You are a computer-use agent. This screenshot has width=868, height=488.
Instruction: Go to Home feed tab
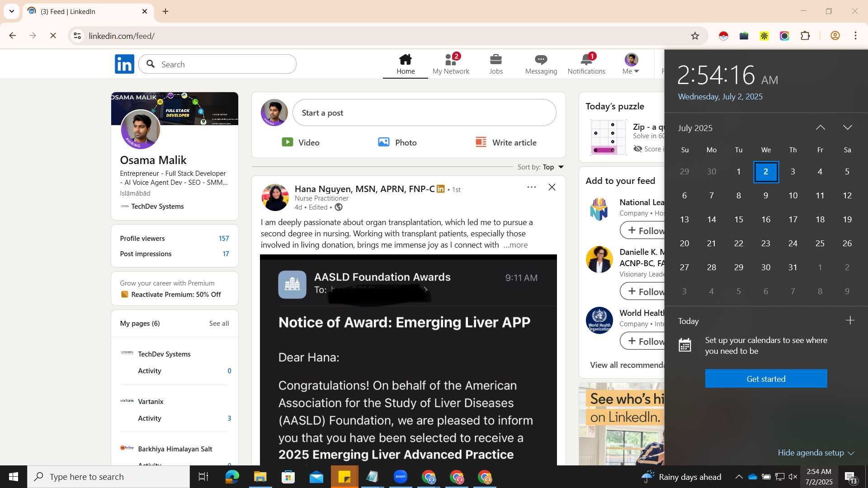406,64
